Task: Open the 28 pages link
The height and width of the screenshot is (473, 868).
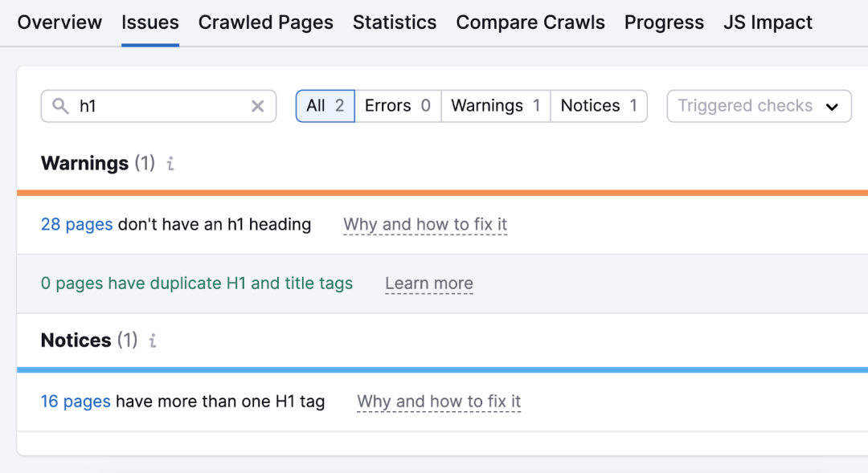Action: [x=77, y=225]
